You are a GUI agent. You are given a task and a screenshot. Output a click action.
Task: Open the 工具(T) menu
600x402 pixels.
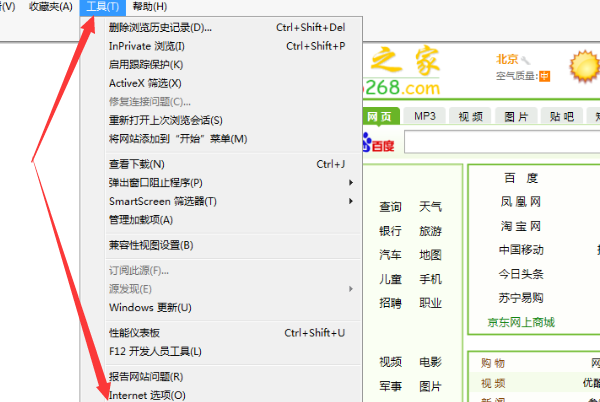[x=103, y=7]
